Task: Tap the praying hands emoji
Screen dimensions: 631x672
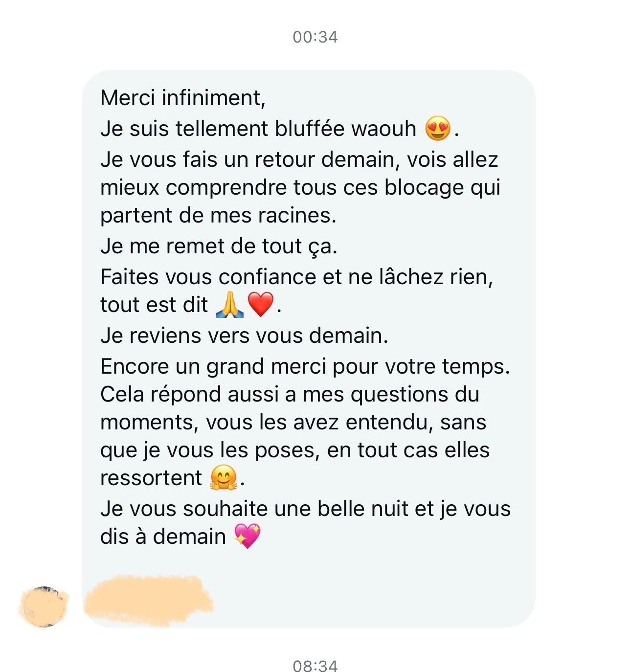Action: tap(229, 305)
